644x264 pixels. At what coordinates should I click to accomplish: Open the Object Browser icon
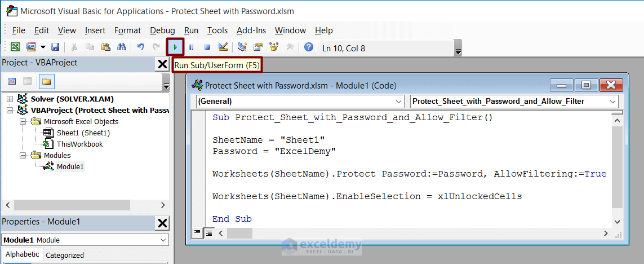[274, 47]
